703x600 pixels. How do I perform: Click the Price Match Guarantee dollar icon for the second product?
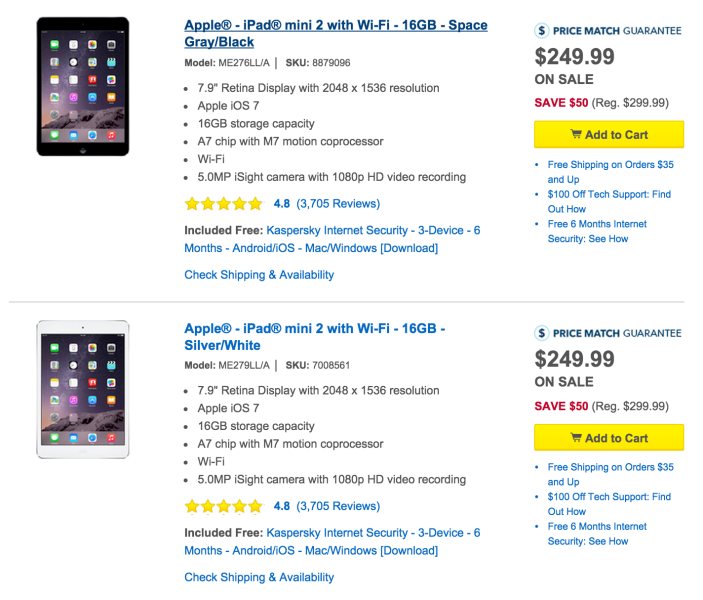(x=542, y=333)
